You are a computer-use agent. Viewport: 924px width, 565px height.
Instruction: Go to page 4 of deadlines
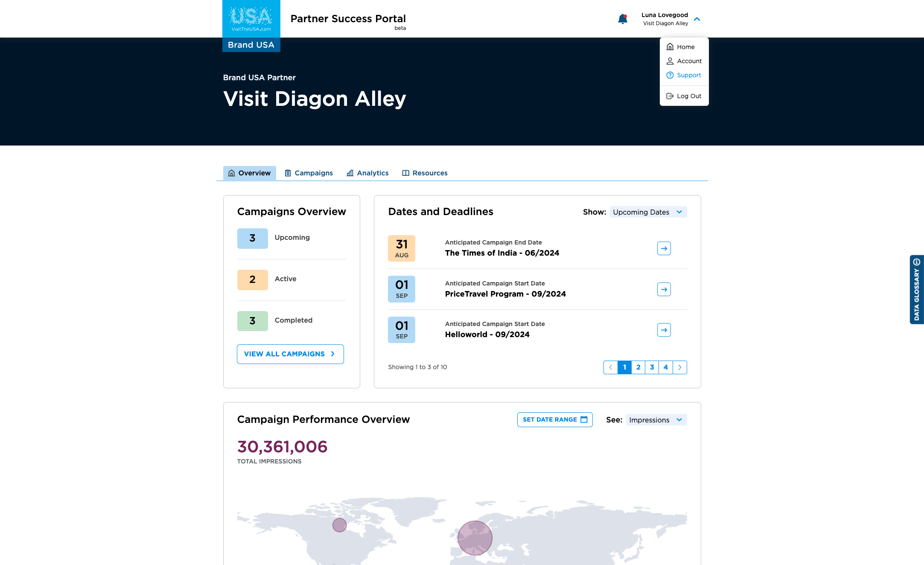[x=665, y=367]
